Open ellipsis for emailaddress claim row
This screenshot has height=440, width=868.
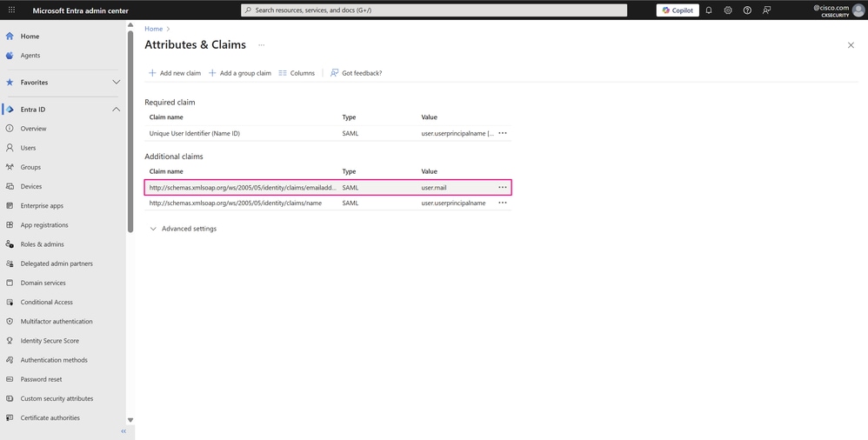[503, 188]
